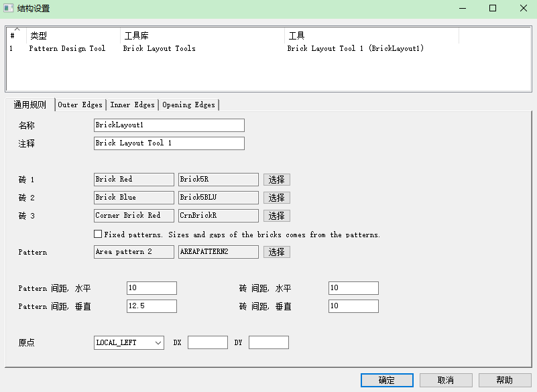Click 选择 button for Pattern row
537x392 pixels.
277,252
